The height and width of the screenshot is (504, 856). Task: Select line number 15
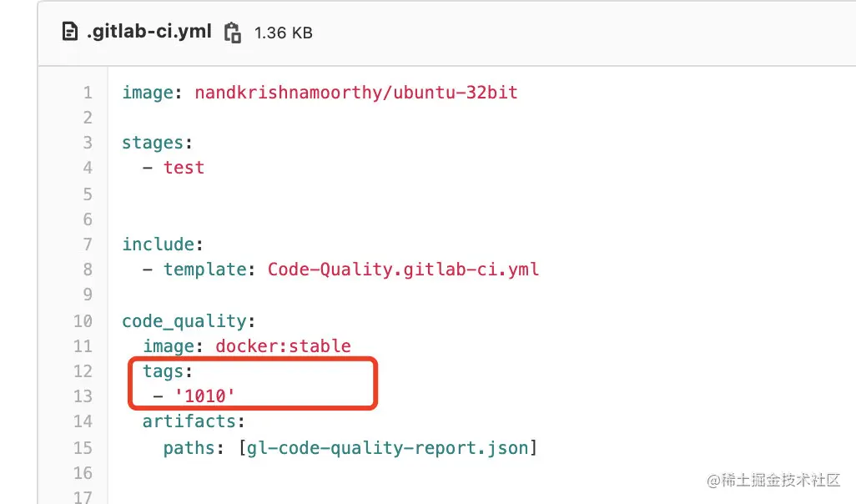click(x=83, y=448)
